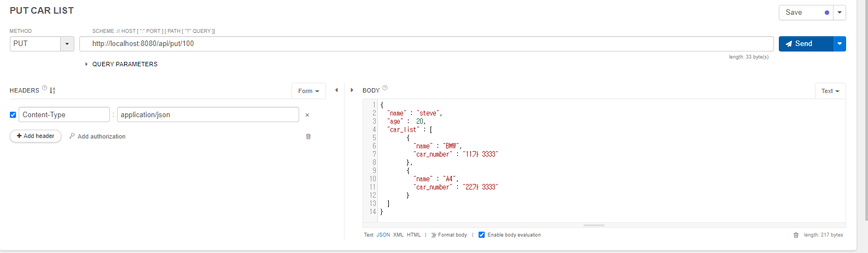Open the BODY help icon
The height and width of the screenshot is (253, 868).
(x=385, y=88)
